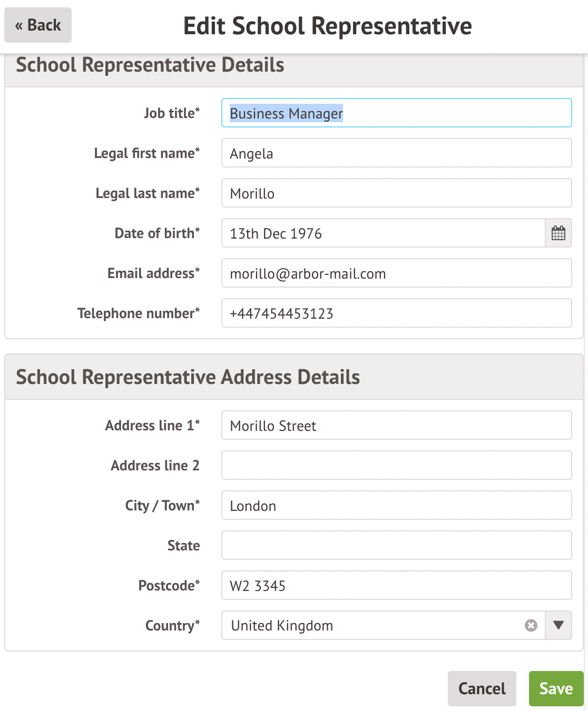
Task: Clear the United Kingdom country selection
Action: point(531,625)
